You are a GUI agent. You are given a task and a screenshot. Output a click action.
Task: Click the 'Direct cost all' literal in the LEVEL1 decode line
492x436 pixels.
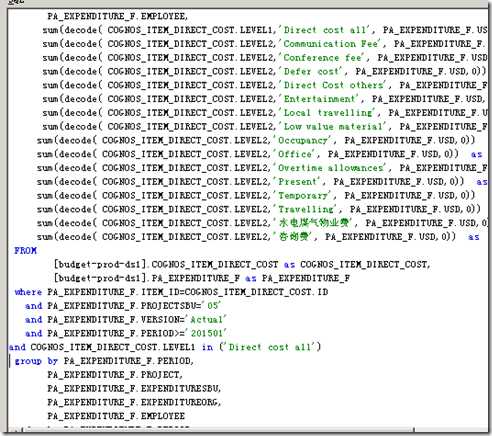326,30
